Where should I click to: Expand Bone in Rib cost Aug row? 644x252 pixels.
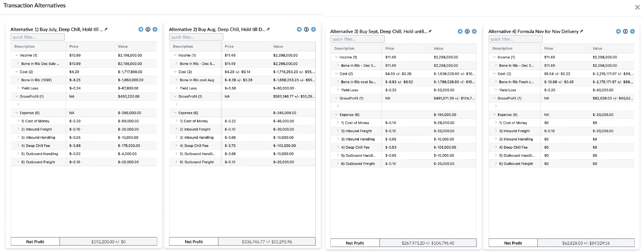(177, 80)
